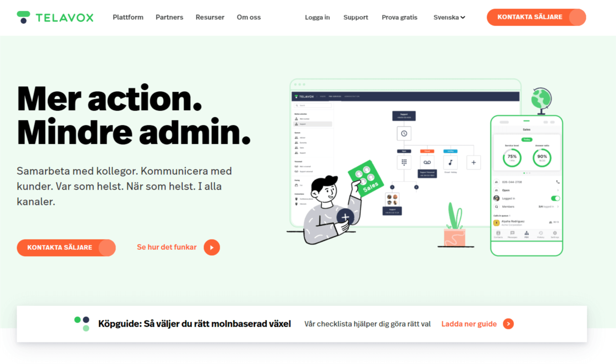Click the green Sales card held by the character

click(x=367, y=179)
